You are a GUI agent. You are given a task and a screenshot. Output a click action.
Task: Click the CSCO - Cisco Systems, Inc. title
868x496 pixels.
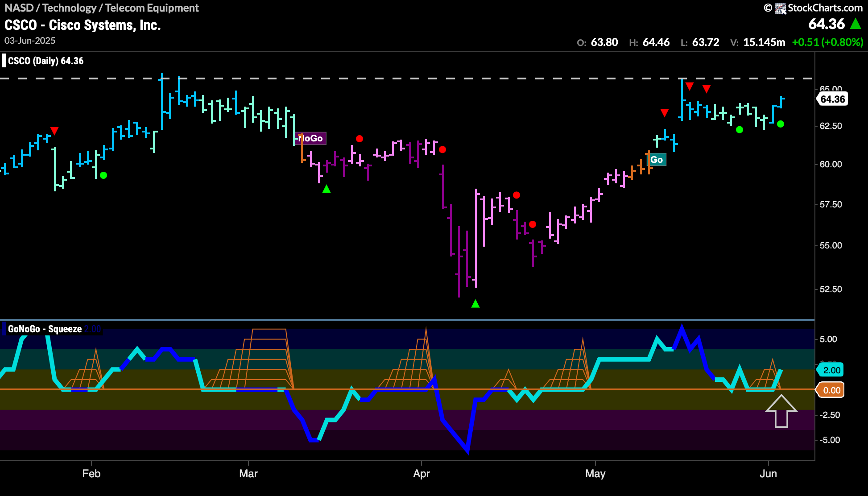[83, 25]
